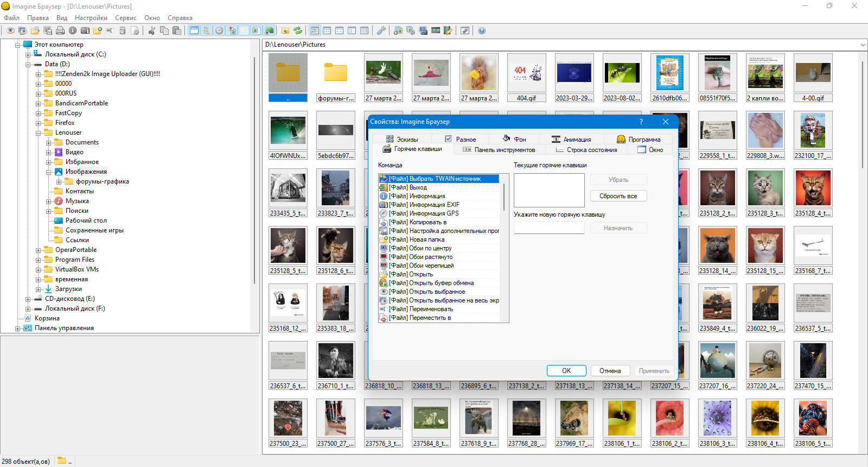Click the green Refresh arrows icon
This screenshot has width=868, height=467.
pos(297,30)
